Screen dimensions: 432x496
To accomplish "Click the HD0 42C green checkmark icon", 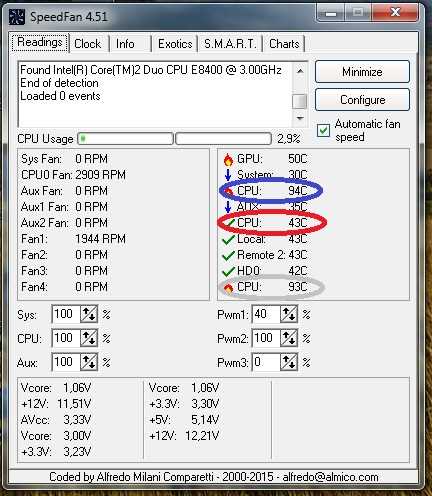I will [228, 271].
